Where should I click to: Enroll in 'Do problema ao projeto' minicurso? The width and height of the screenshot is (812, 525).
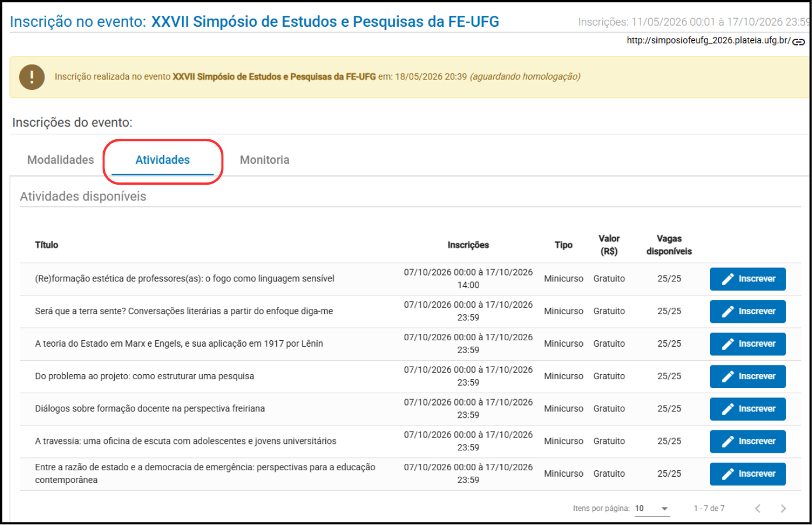pos(748,377)
